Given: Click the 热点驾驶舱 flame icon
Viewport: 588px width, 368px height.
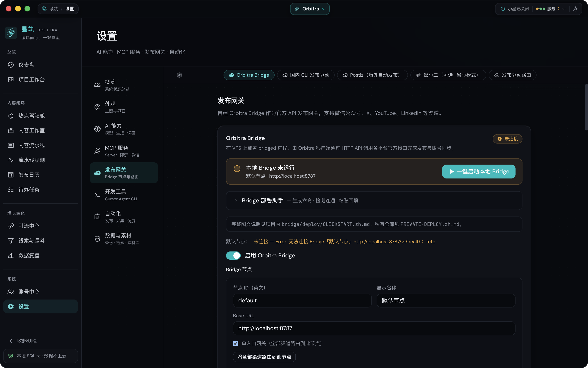Looking at the screenshot, I should pos(11,116).
